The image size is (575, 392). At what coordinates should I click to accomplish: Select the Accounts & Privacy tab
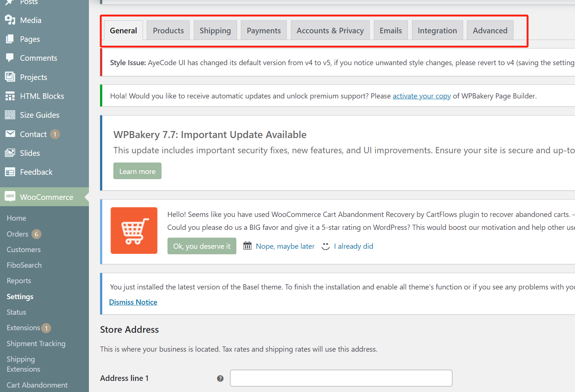[330, 30]
